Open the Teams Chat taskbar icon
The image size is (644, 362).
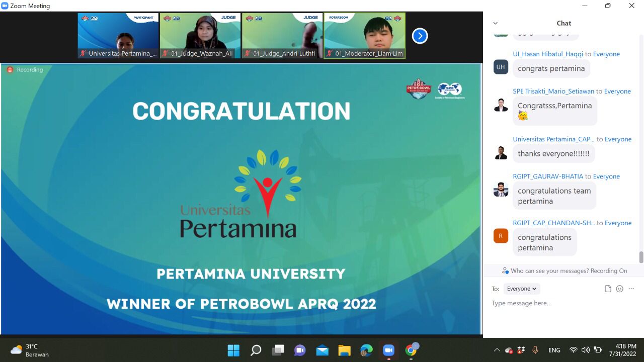coord(300,350)
